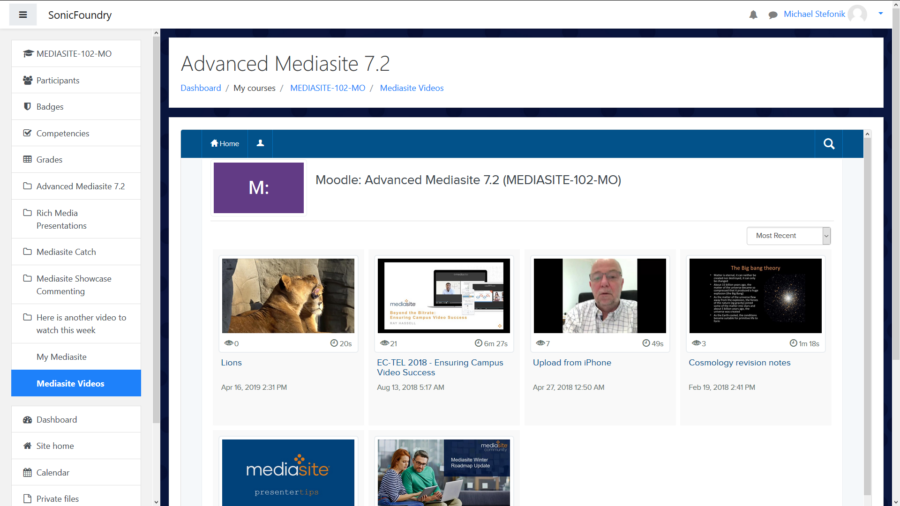Open the Big bang theory thumbnail
The image size is (900, 506).
tap(755, 295)
